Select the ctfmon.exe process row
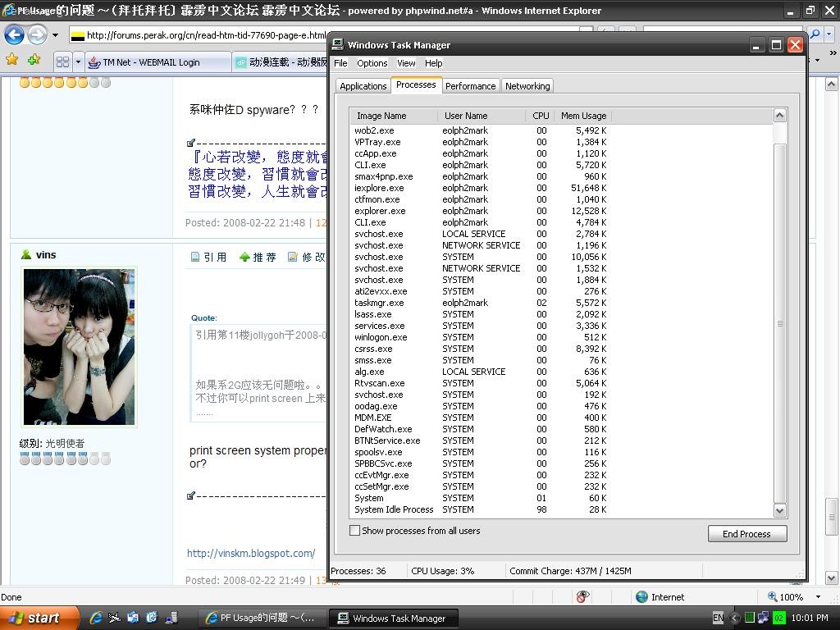The width and height of the screenshot is (840, 630). click(x=481, y=199)
